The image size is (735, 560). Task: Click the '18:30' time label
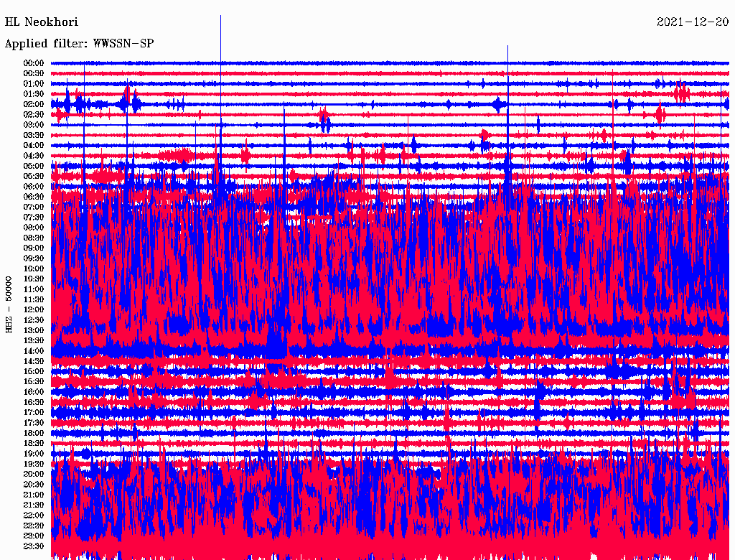pyautogui.click(x=34, y=444)
